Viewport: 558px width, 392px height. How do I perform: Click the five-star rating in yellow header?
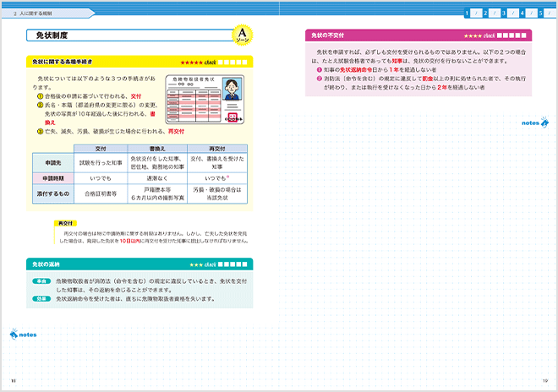[x=191, y=63]
